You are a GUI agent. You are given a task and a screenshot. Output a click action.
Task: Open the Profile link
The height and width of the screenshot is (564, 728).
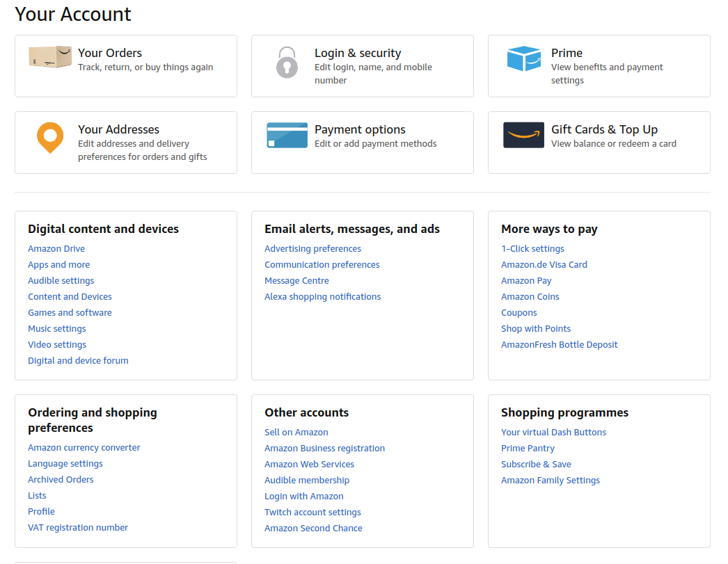coord(41,512)
